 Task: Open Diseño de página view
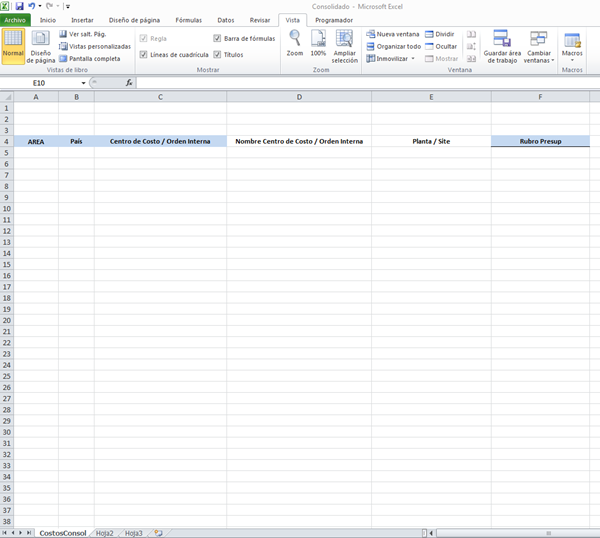41,46
